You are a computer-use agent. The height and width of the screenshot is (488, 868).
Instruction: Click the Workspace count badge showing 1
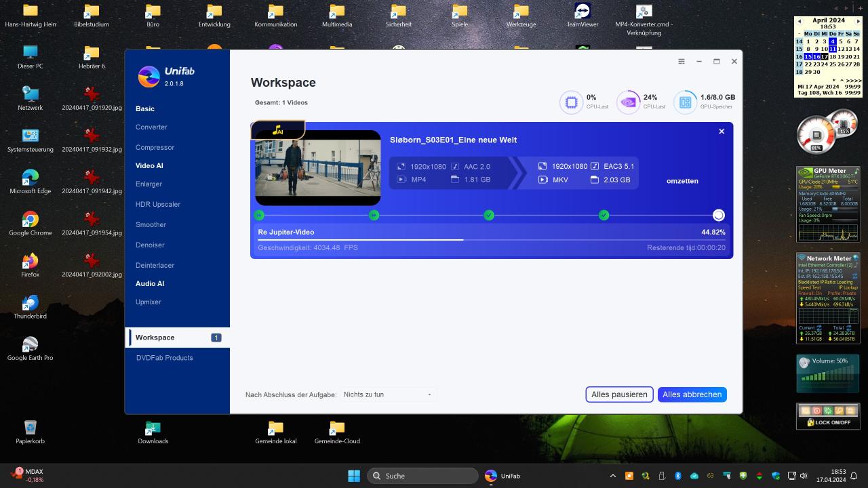tap(216, 338)
